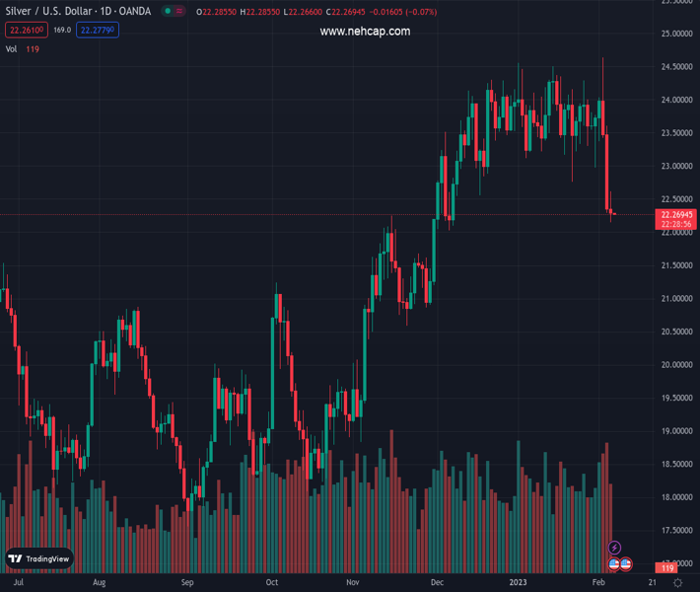Click the left US flag economic event
700x592 pixels.
613,563
